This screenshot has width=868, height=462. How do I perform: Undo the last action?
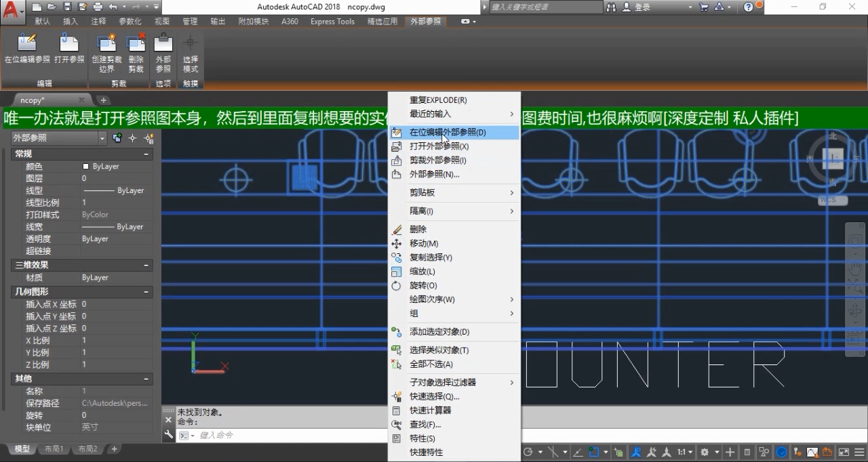coord(113,7)
